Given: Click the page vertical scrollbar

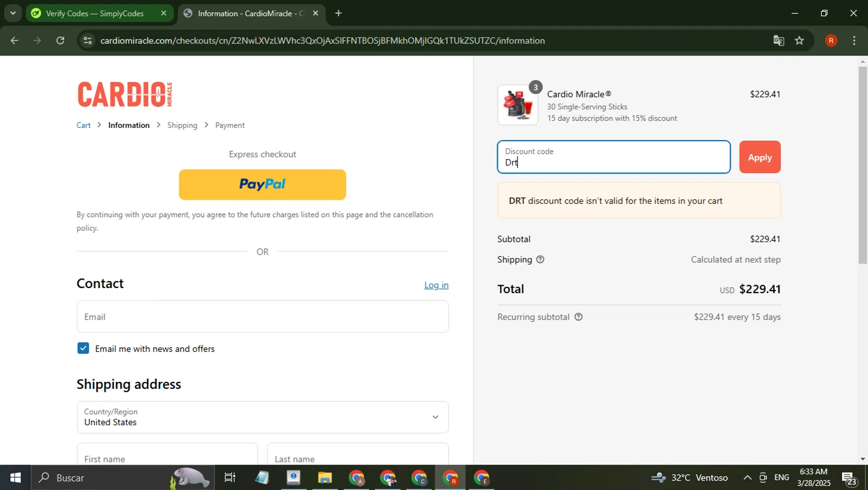Looking at the screenshot, I should [863, 165].
